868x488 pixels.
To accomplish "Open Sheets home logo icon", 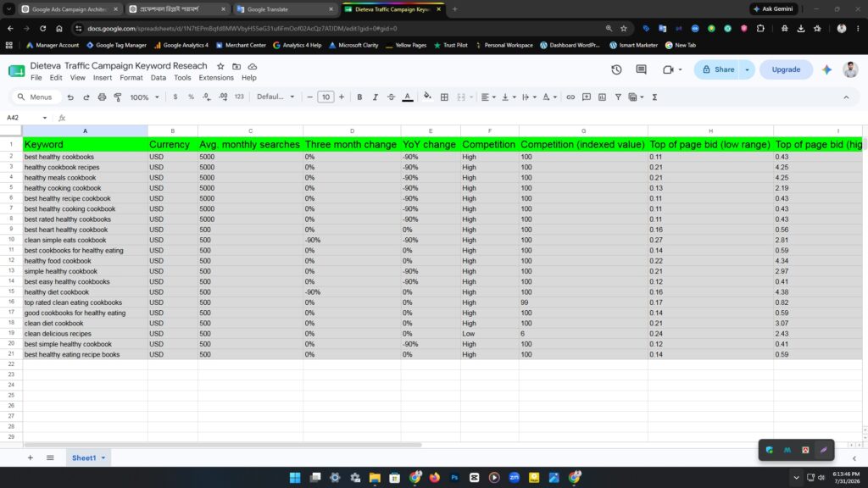I will coord(17,71).
